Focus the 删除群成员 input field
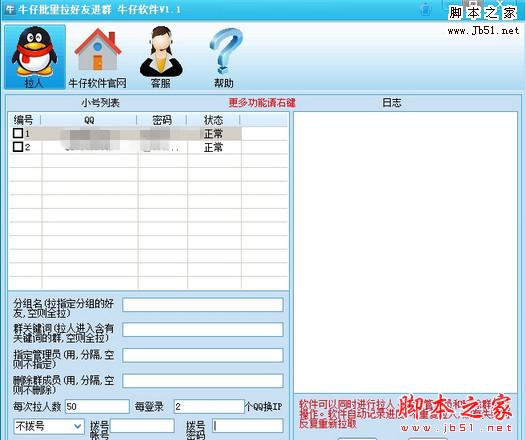526x440 pixels. tap(203, 381)
